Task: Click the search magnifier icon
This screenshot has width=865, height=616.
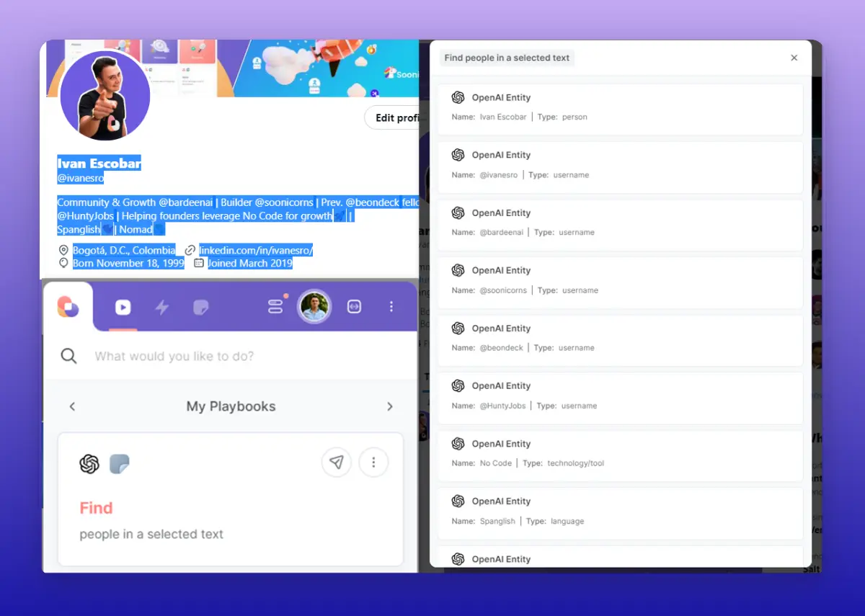Action: [68, 356]
